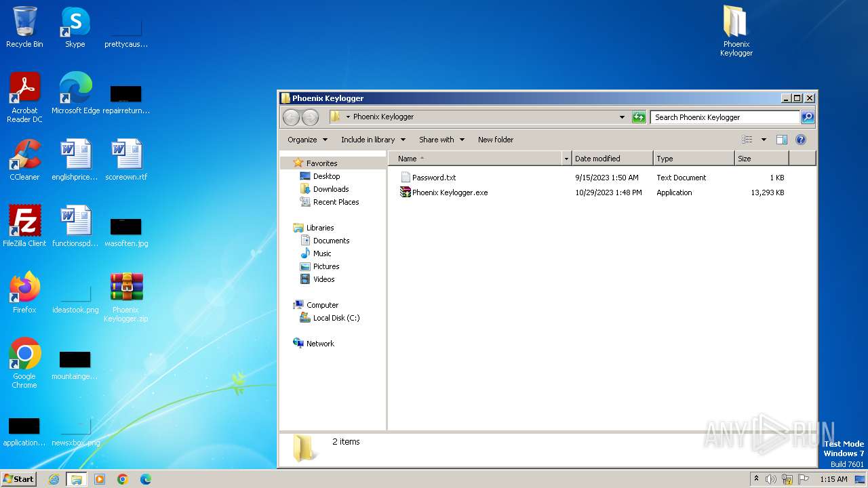Open Downloads in navigation pane
This screenshot has width=868, height=488.
pyautogui.click(x=324, y=189)
